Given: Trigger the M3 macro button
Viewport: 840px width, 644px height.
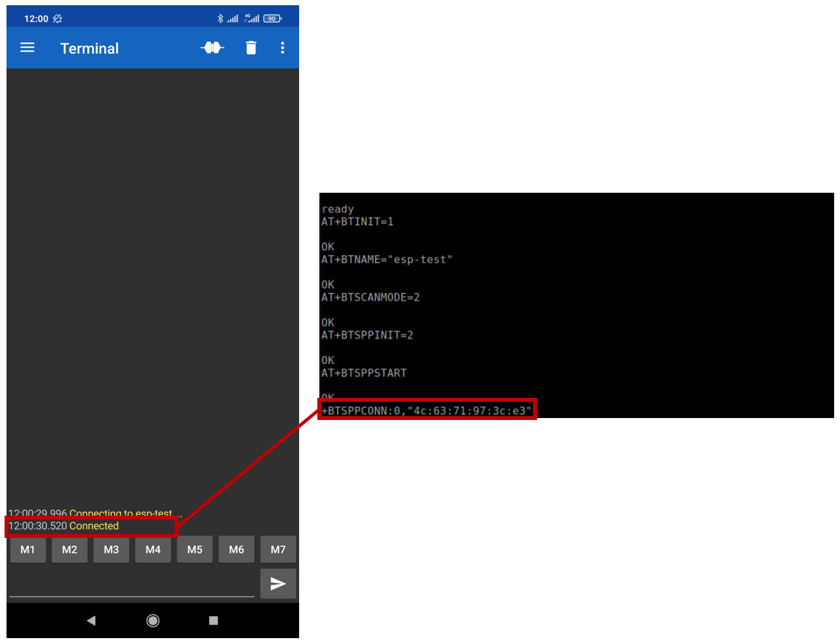Looking at the screenshot, I should click(x=111, y=550).
